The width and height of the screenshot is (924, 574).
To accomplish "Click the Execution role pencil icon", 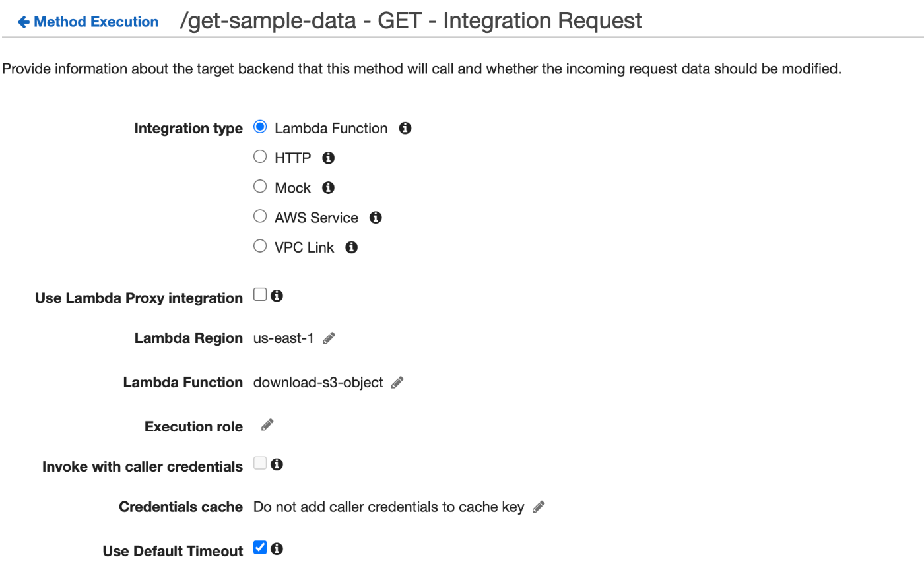I will pos(267,425).
